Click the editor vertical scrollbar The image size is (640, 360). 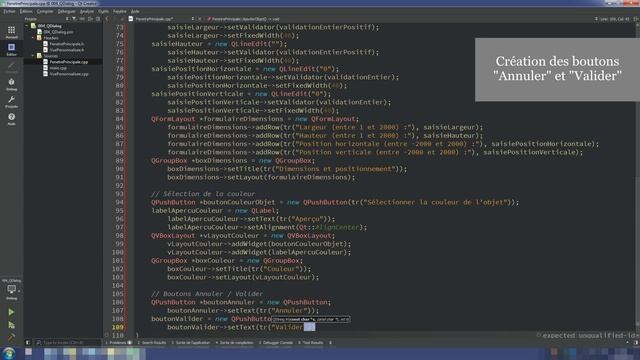[637, 176]
